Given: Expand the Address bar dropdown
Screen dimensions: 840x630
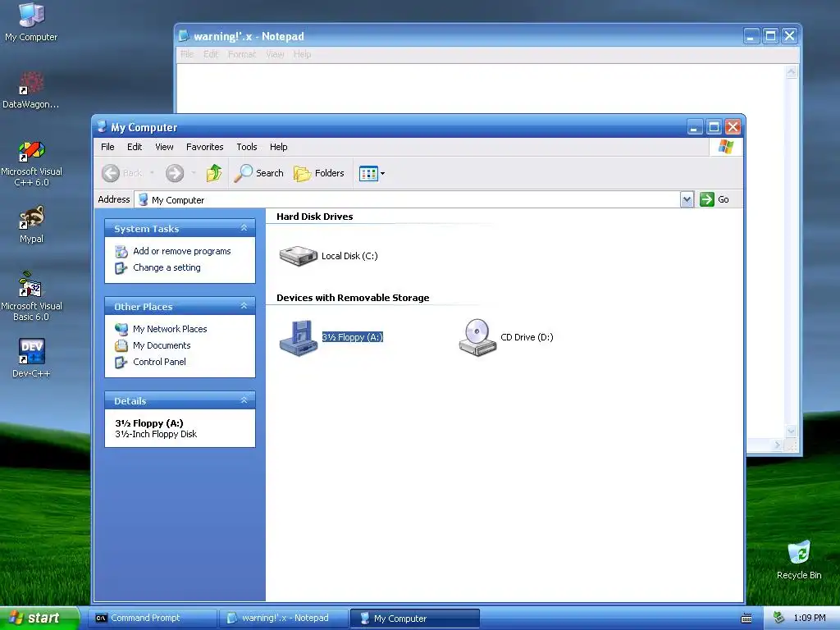Looking at the screenshot, I should point(687,199).
